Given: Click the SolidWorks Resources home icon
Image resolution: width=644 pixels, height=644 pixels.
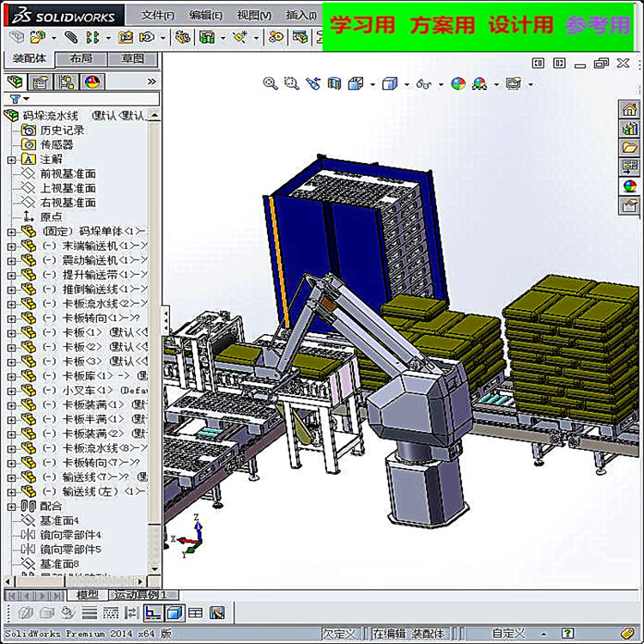Looking at the screenshot, I should point(629,110).
